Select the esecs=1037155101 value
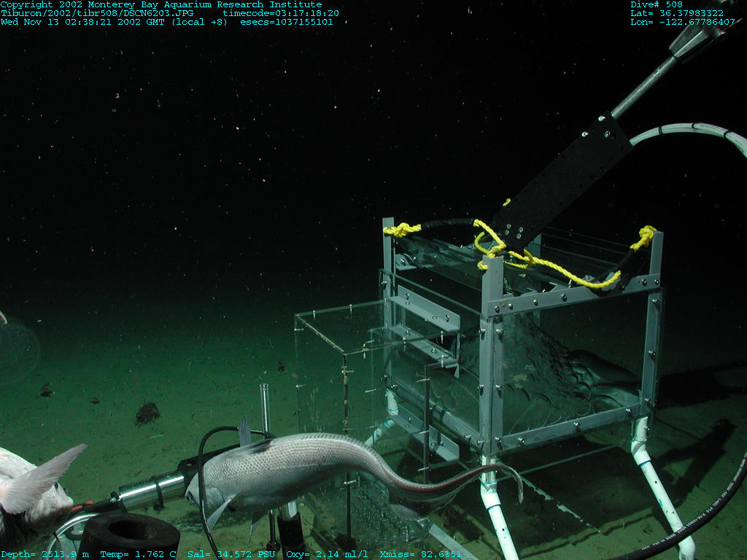747x560 pixels. pyautogui.click(x=287, y=22)
